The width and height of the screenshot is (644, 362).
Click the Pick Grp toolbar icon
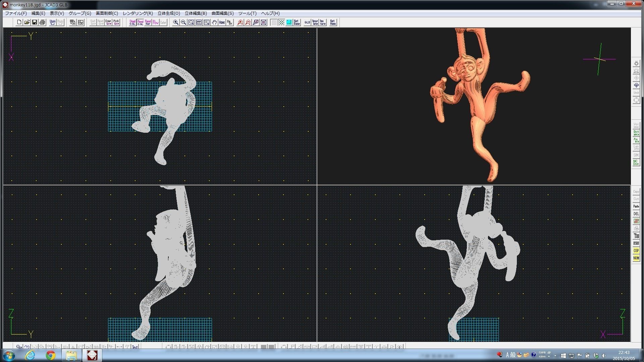116,22
